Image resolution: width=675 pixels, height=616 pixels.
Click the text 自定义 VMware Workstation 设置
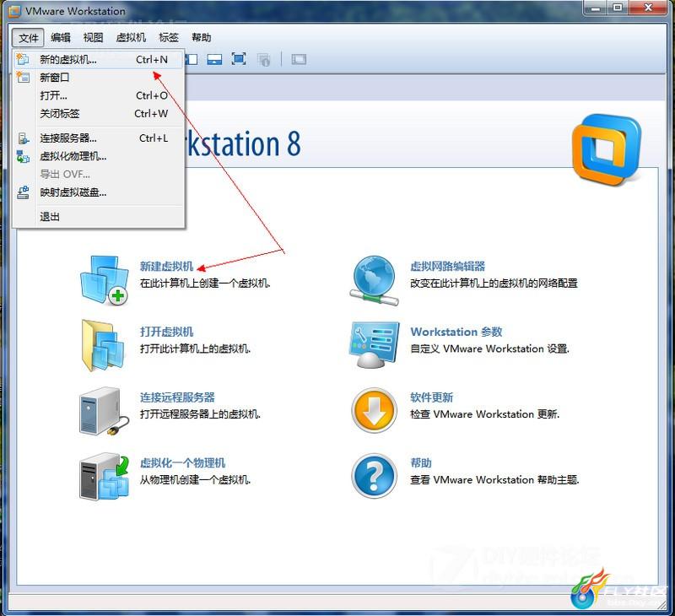(489, 349)
